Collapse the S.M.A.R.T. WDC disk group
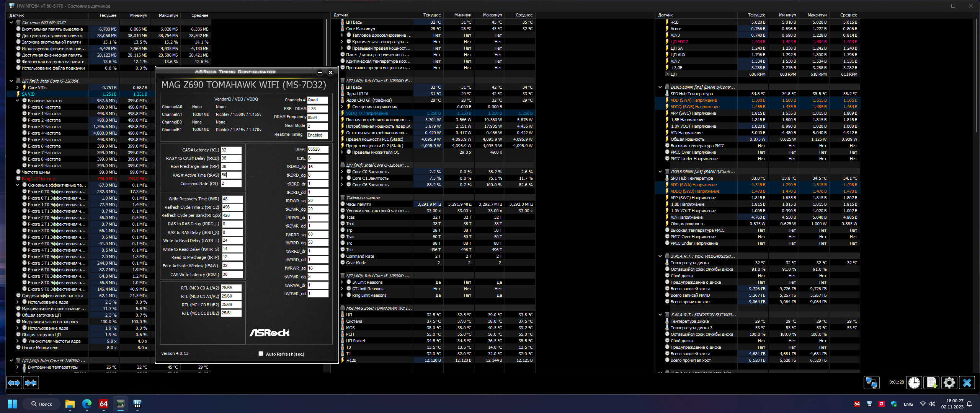The width and height of the screenshot is (980, 413). [660, 256]
